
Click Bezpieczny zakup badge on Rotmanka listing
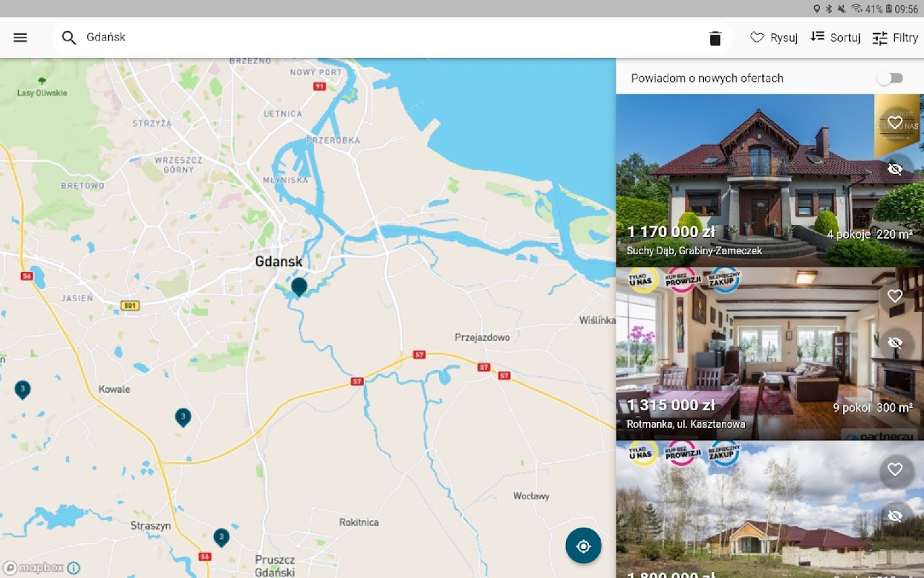tap(725, 280)
